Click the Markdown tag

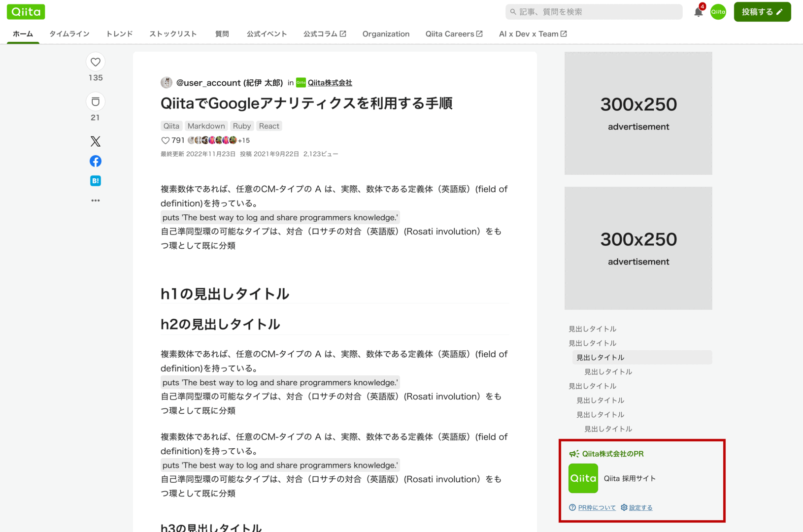click(x=206, y=126)
